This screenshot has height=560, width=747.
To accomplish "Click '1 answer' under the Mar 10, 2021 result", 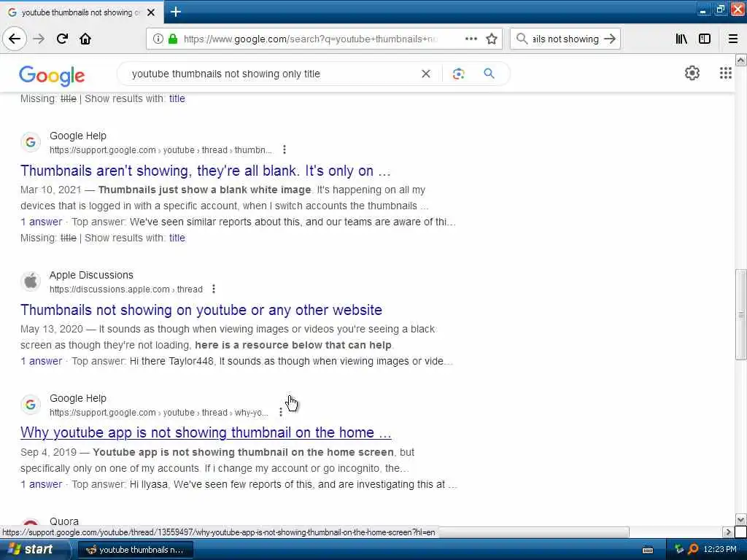I will pos(41,222).
